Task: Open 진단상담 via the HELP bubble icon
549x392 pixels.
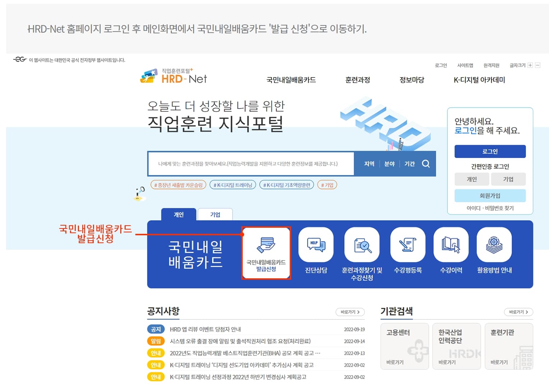Action: click(x=316, y=246)
